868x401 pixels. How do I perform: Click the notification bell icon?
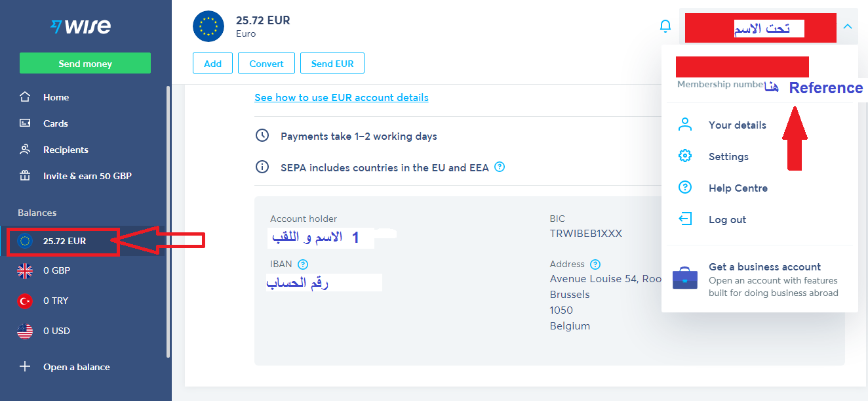pos(665,26)
